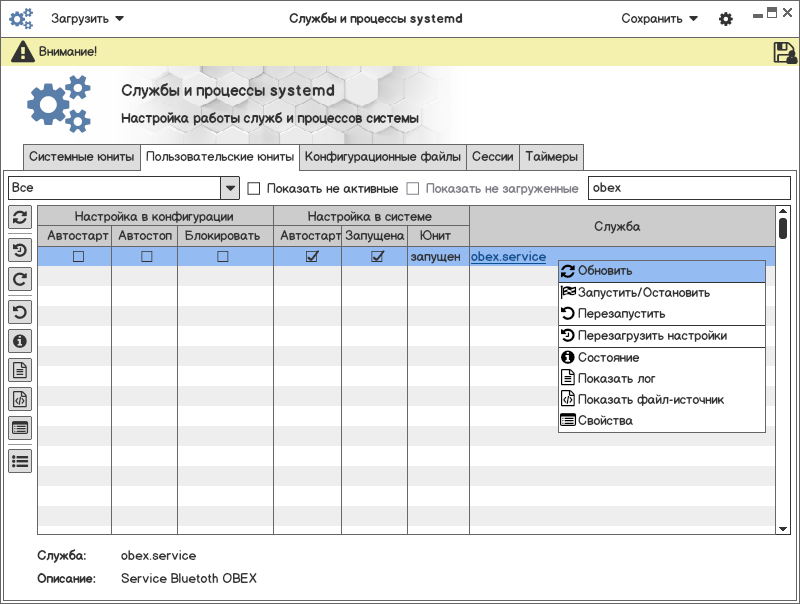
Task: Click the search field containing 'obex'
Action: pyautogui.click(x=688, y=188)
